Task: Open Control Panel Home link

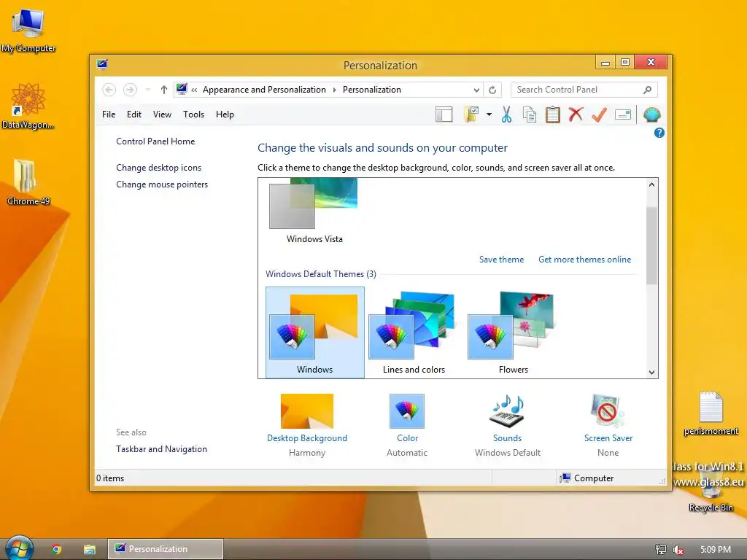Action: 155,141
